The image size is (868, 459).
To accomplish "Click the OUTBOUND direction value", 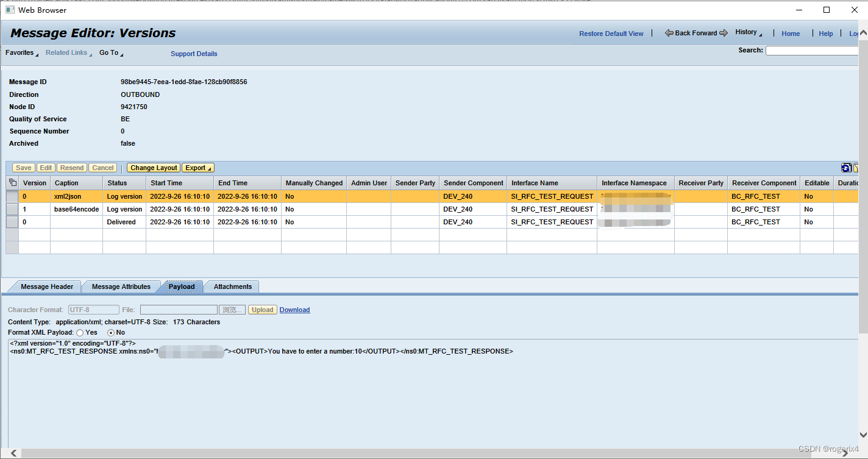I will tap(140, 94).
